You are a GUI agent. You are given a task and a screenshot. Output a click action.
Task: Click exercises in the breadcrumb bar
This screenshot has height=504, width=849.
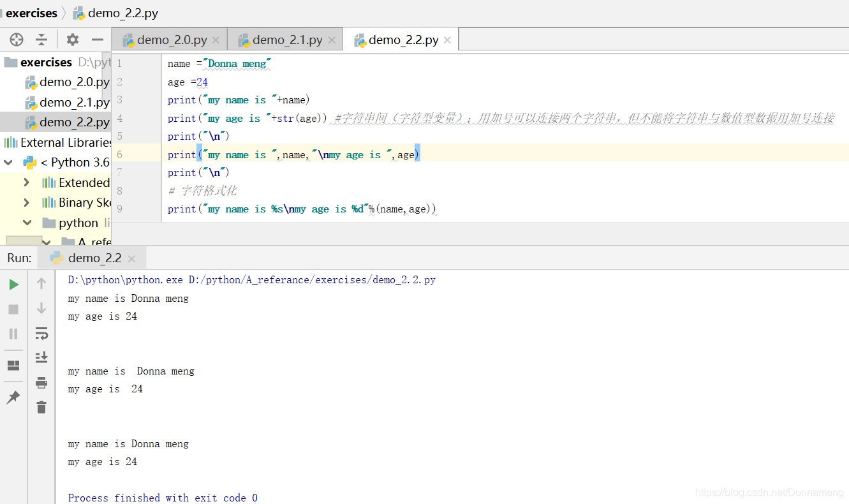[x=31, y=13]
